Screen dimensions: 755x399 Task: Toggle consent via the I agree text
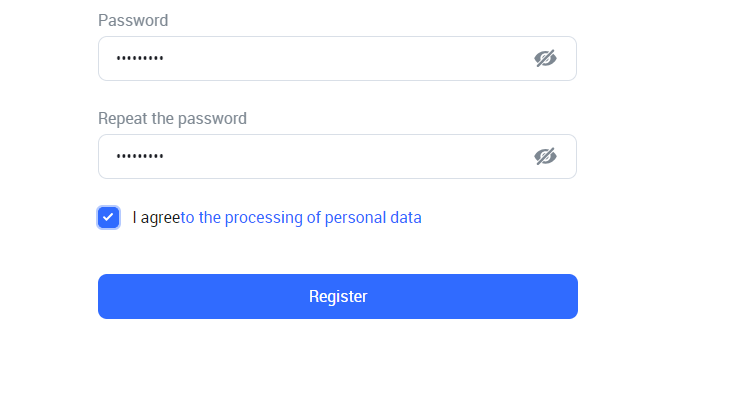[x=156, y=218]
